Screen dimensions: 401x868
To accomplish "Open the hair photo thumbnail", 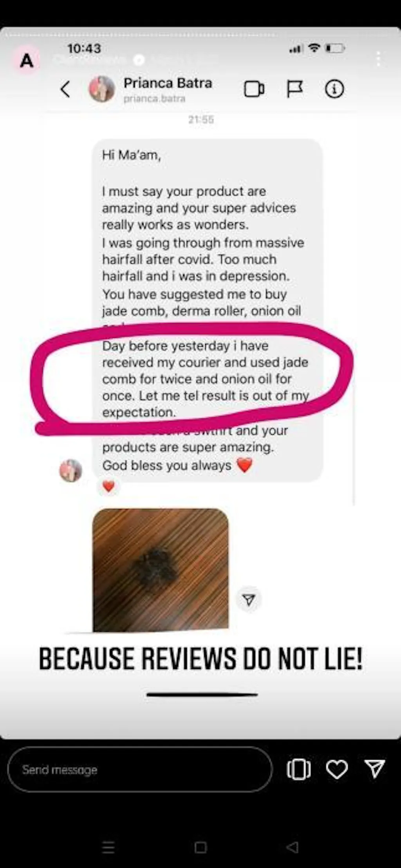I will [x=161, y=570].
